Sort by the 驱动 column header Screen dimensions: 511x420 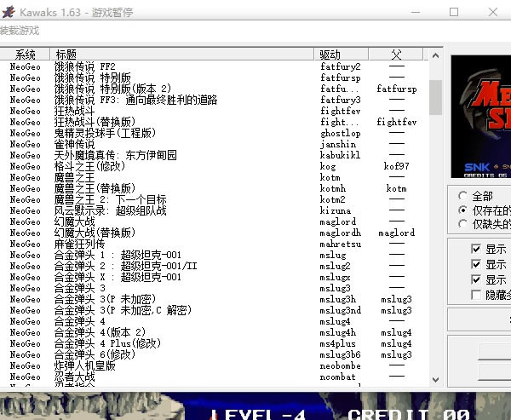pos(342,55)
